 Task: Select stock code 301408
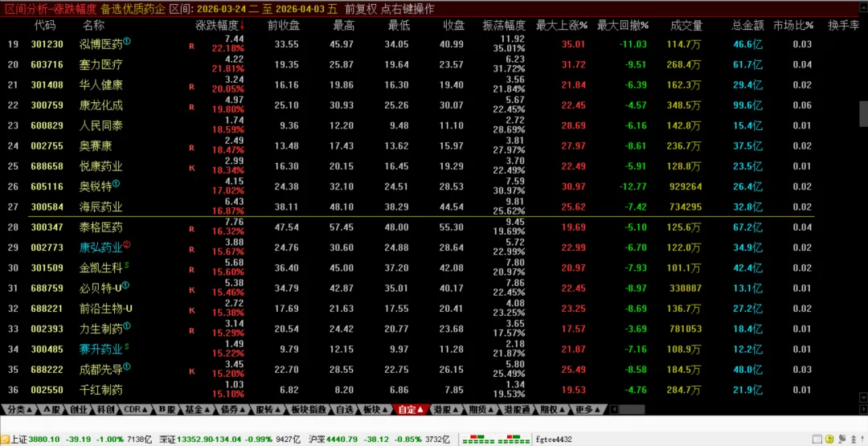click(47, 85)
